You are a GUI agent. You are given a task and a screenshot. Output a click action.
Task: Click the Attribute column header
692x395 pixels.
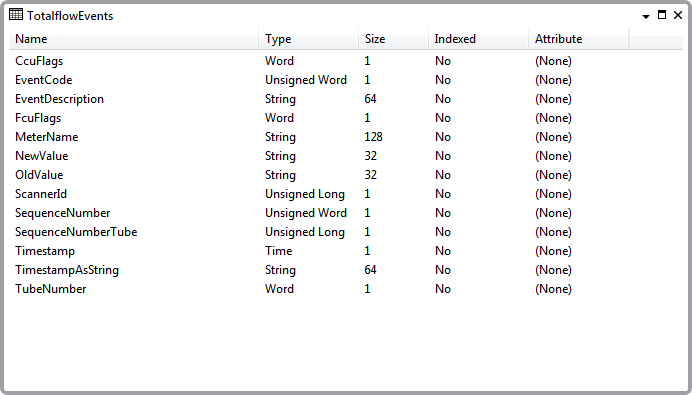pyautogui.click(x=579, y=39)
